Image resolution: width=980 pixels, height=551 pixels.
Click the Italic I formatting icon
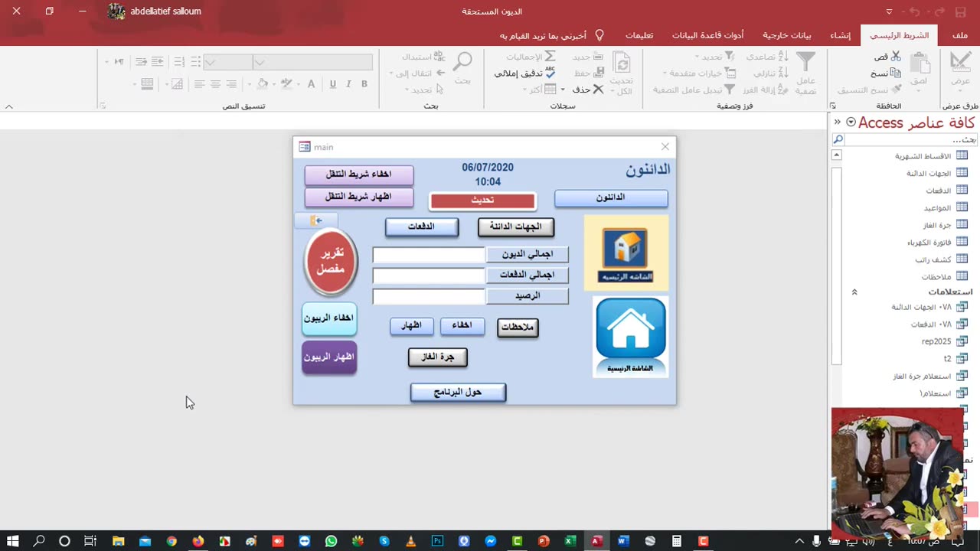click(x=348, y=84)
